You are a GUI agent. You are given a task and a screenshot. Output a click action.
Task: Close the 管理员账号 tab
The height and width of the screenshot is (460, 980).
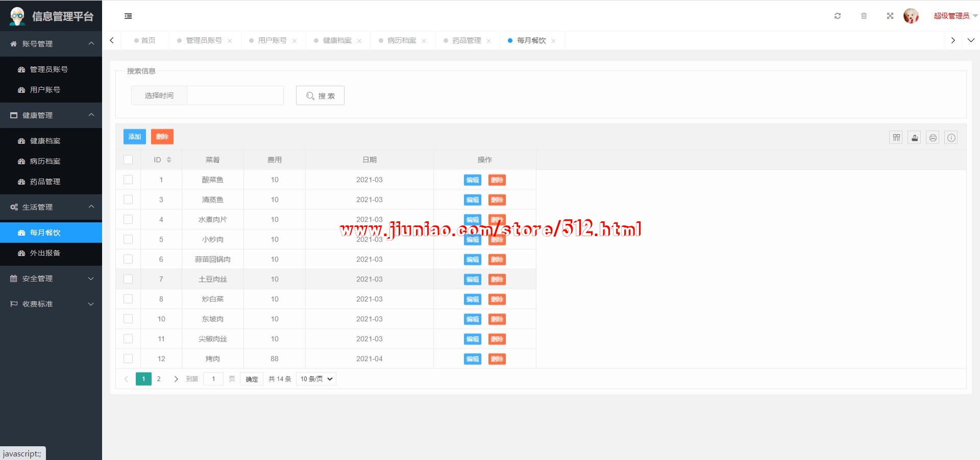230,41
